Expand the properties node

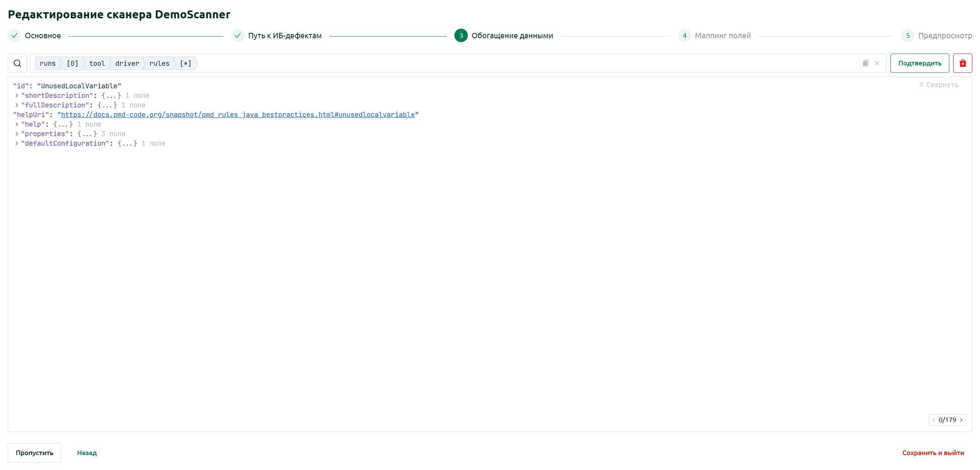[17, 134]
